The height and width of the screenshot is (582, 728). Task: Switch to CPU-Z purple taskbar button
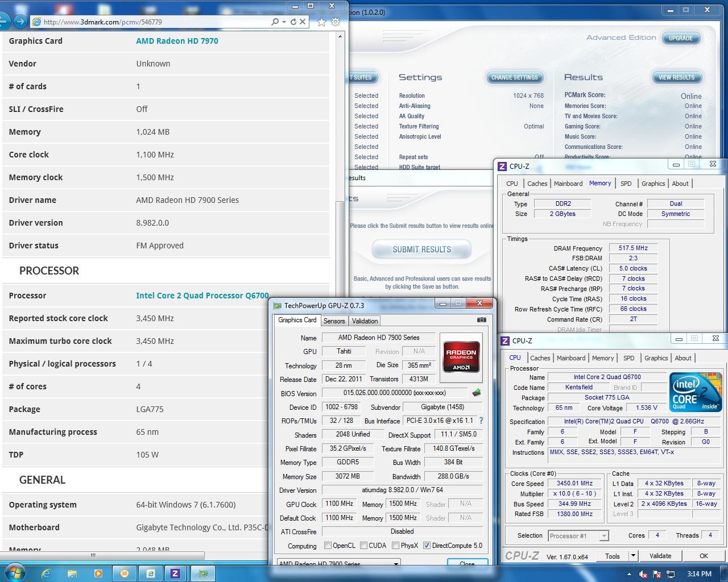point(176,573)
